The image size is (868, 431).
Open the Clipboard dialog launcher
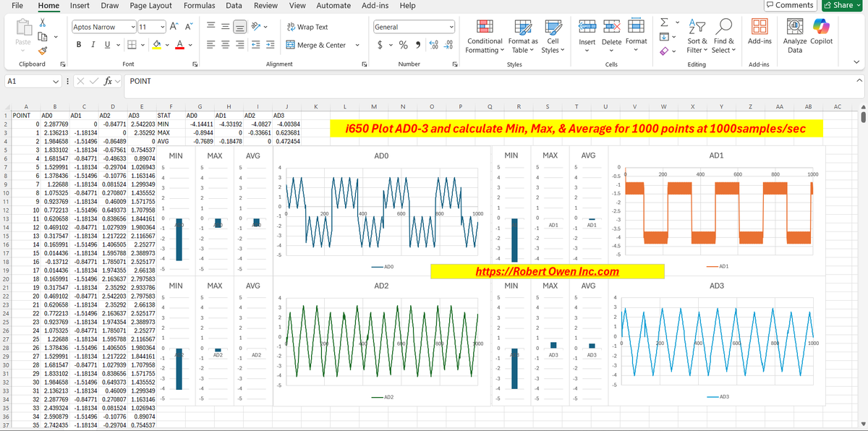click(61, 64)
